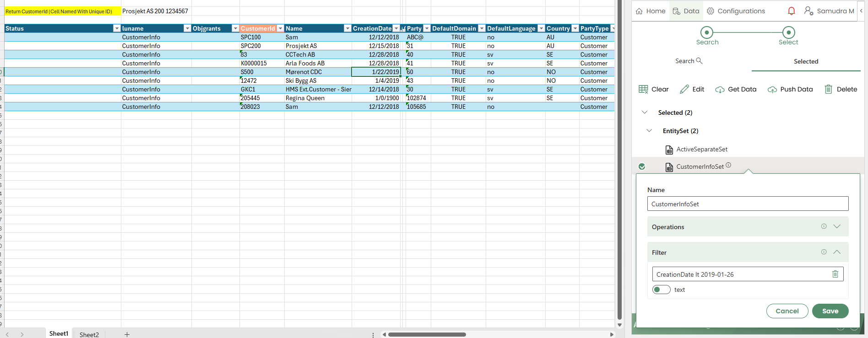Click the Name input field
The width and height of the screenshot is (868, 338).
click(748, 204)
